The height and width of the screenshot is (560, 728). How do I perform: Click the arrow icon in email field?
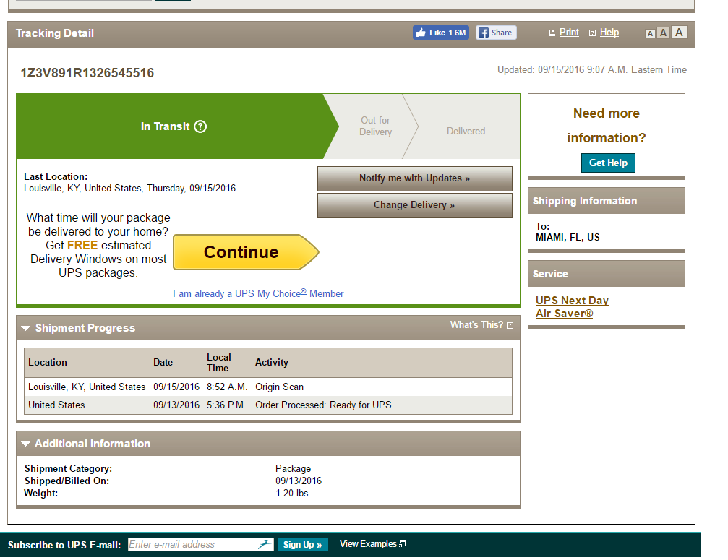[x=265, y=544]
